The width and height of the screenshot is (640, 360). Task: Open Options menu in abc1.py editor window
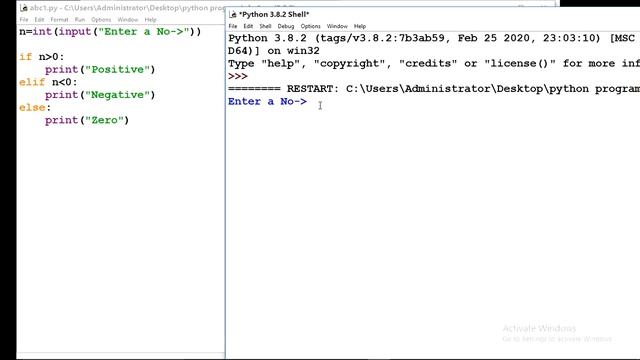101,20
